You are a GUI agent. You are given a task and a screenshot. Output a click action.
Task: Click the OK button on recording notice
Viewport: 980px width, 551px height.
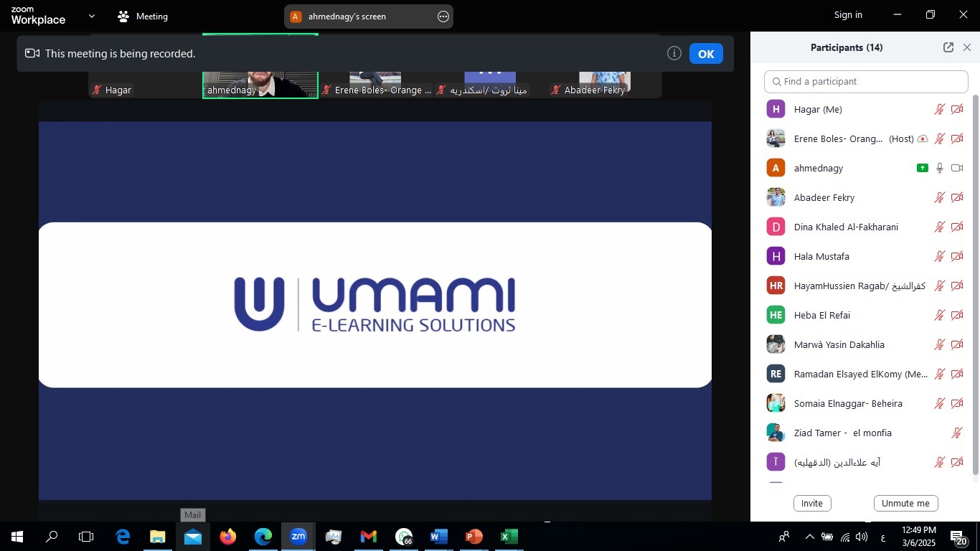[x=706, y=54]
